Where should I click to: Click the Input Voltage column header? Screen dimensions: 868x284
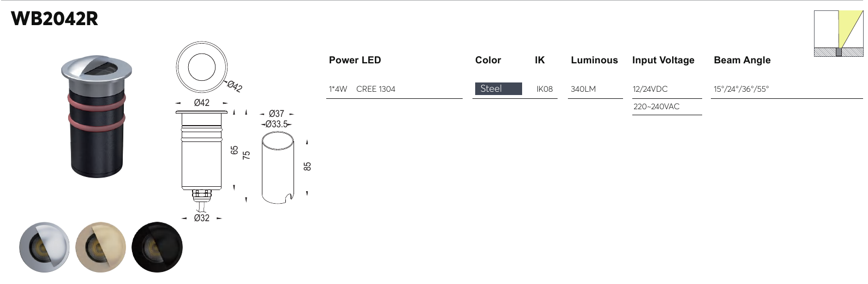[663, 60]
